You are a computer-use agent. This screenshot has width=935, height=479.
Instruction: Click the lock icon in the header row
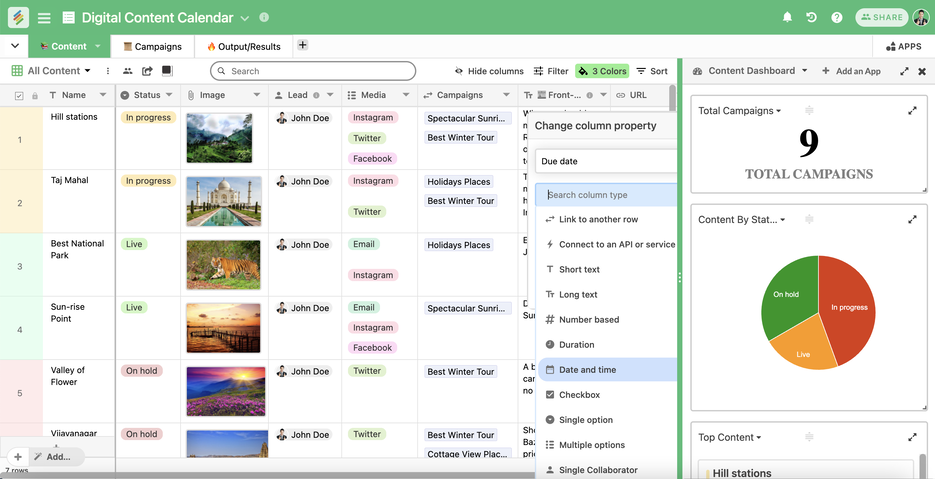tap(35, 95)
